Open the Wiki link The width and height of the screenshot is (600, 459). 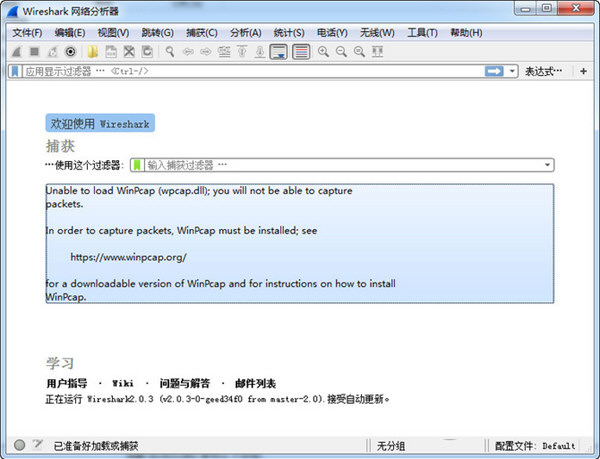tap(122, 383)
